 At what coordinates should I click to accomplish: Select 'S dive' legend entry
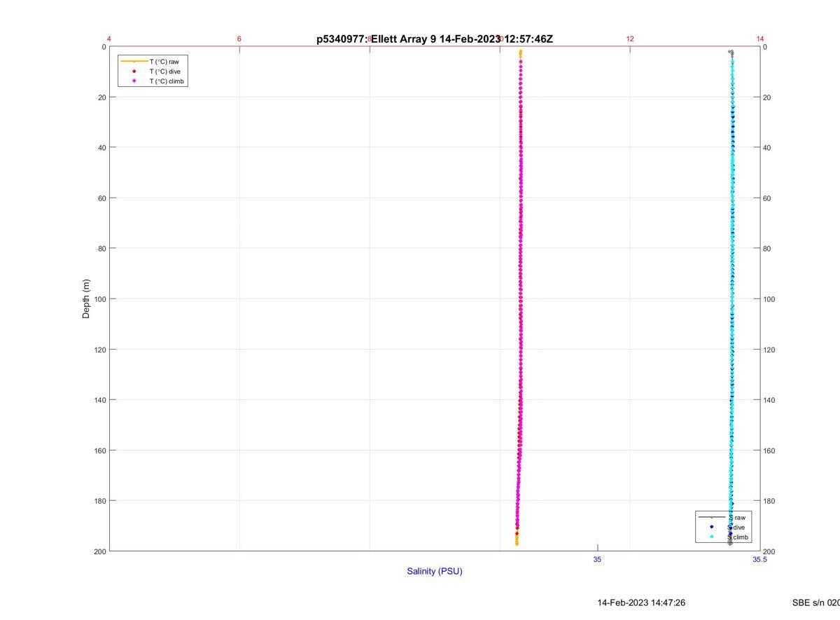pos(736,527)
